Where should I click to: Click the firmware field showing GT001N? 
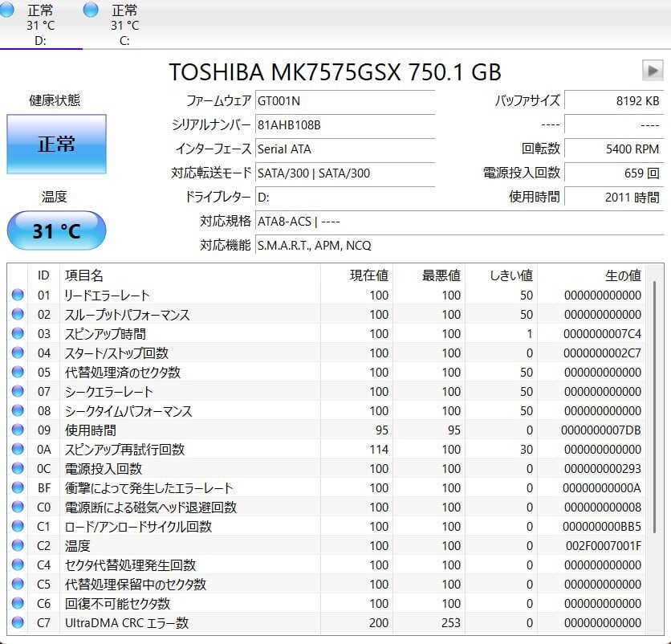(344, 101)
